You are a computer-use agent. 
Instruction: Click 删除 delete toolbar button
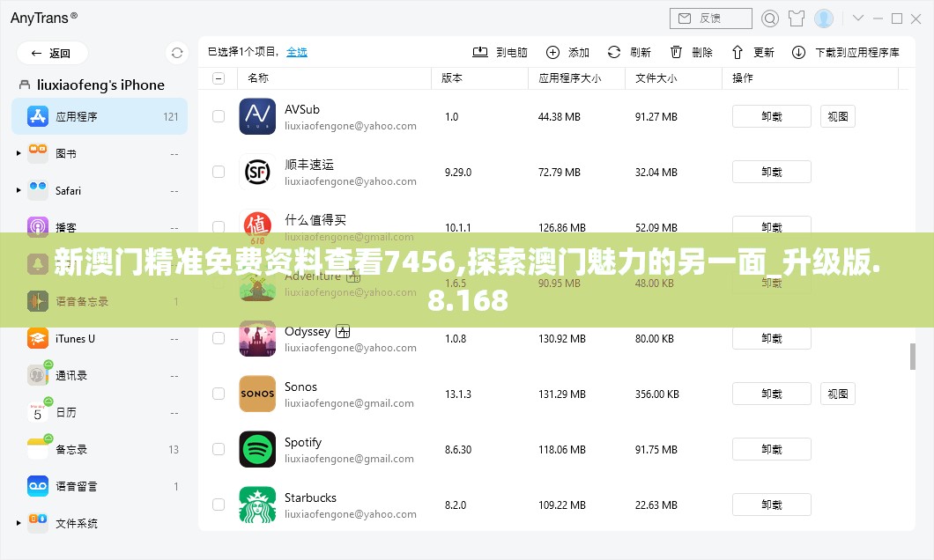pyautogui.click(x=691, y=52)
